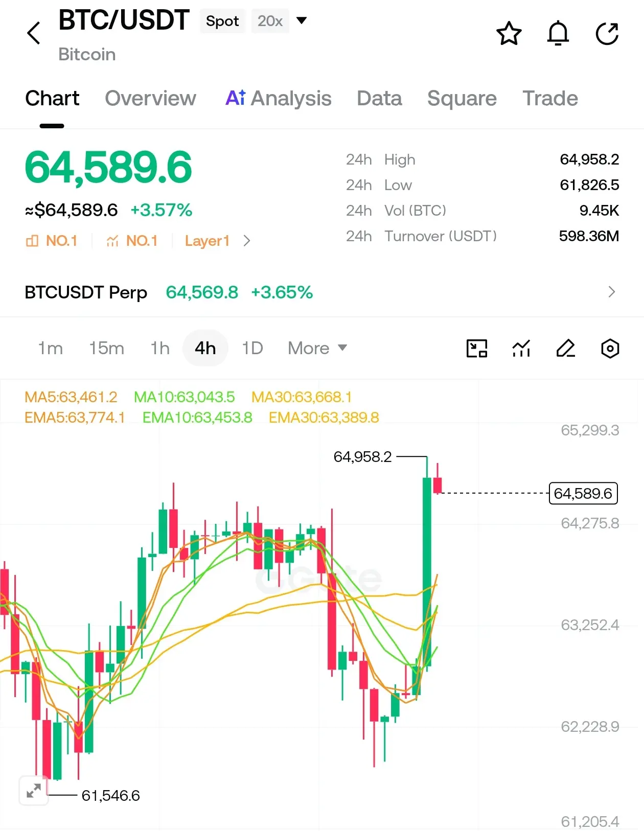
Task: Tap the 24h Turnover value 598.36M
Action: click(589, 236)
